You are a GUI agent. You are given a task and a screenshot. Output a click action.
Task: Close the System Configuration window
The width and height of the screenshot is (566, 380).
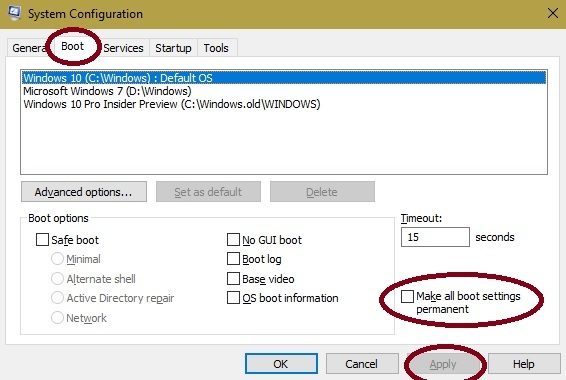[x=553, y=14]
